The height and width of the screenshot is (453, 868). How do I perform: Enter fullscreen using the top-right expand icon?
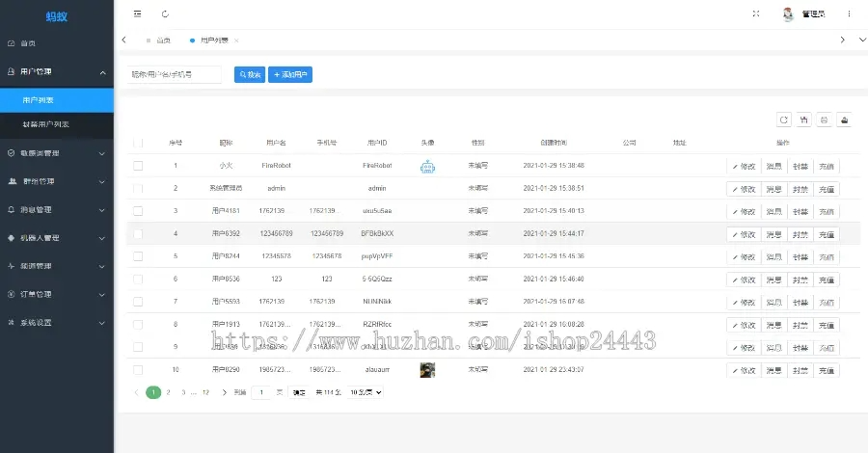755,13
